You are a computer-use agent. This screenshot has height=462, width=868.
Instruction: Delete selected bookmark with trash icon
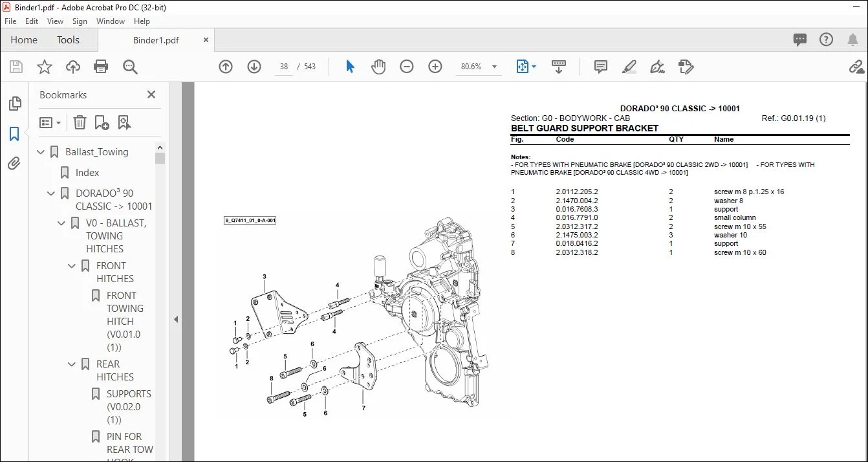[x=80, y=122]
